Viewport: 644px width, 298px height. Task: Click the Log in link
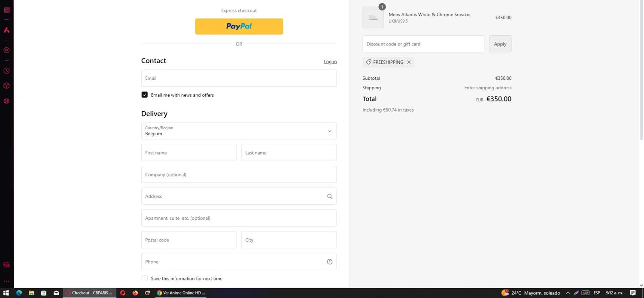coord(330,62)
